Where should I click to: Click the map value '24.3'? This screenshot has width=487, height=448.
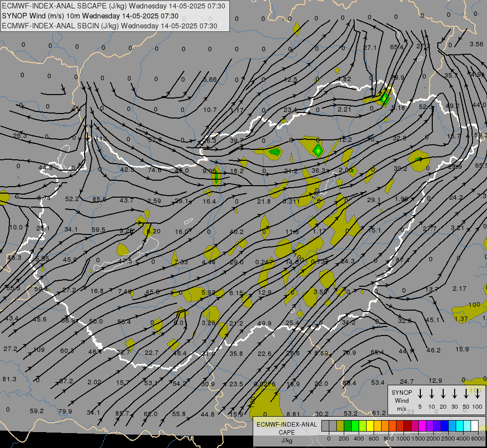point(348,261)
